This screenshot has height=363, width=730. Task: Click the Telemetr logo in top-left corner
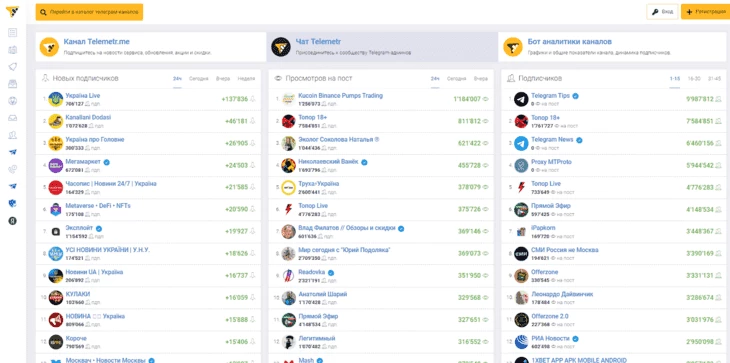coord(12,11)
